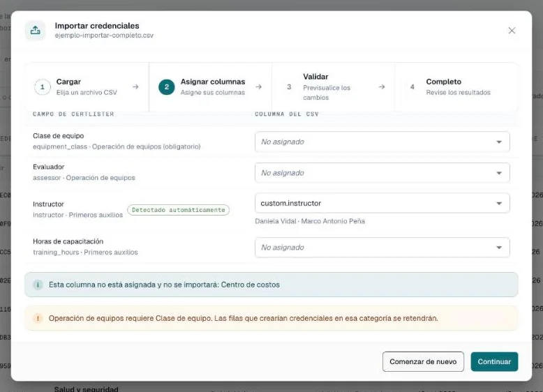Screen dimensions: 543x392
Task: Click step number 4 for Completo
Action: tap(412, 87)
